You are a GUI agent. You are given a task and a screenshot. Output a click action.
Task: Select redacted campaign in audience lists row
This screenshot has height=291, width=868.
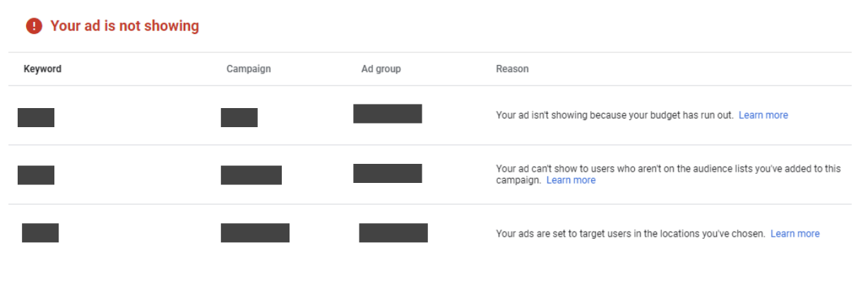click(251, 174)
